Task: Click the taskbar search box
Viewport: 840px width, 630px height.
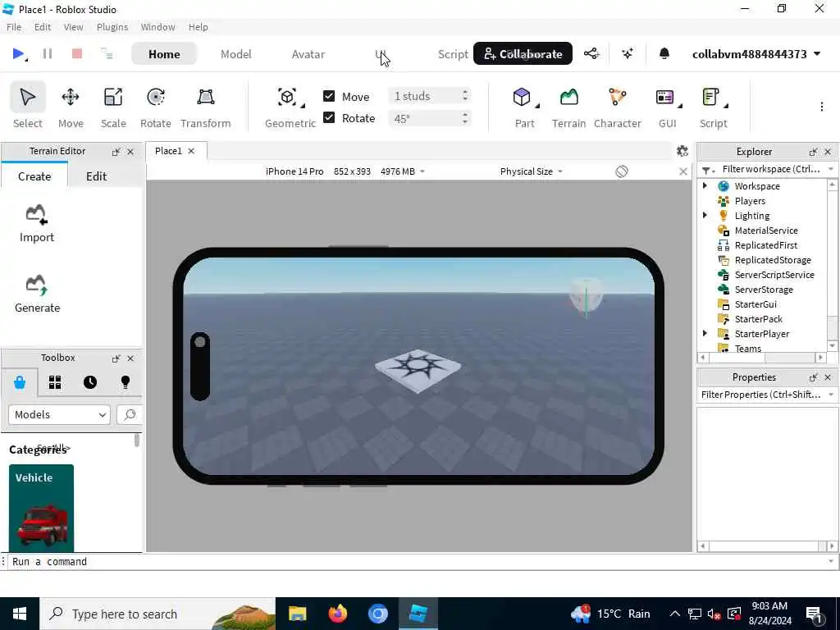Action: tap(157, 614)
